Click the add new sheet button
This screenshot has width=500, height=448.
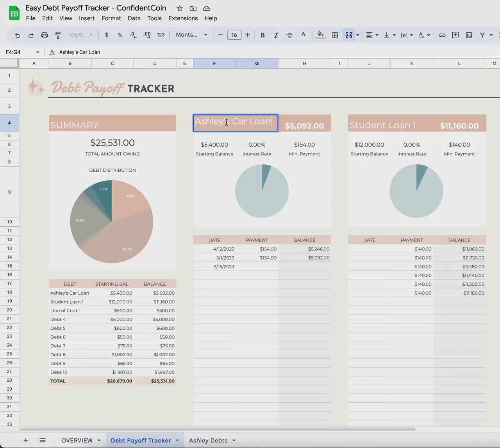pos(26,440)
